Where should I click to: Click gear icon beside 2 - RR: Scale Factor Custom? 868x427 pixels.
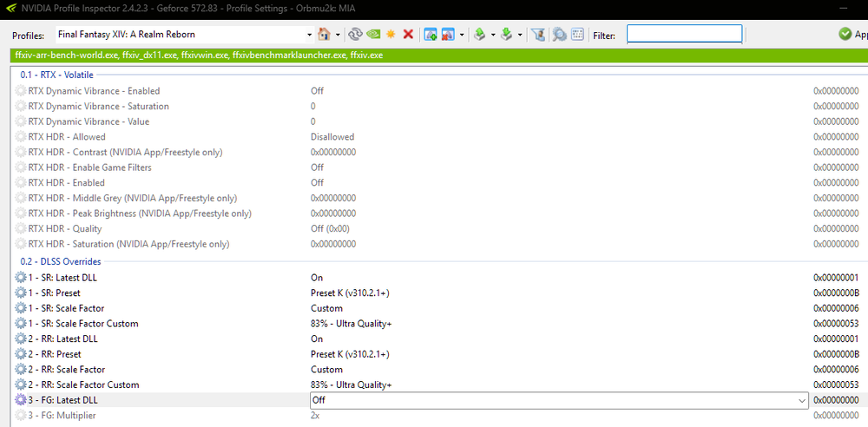[x=21, y=384]
